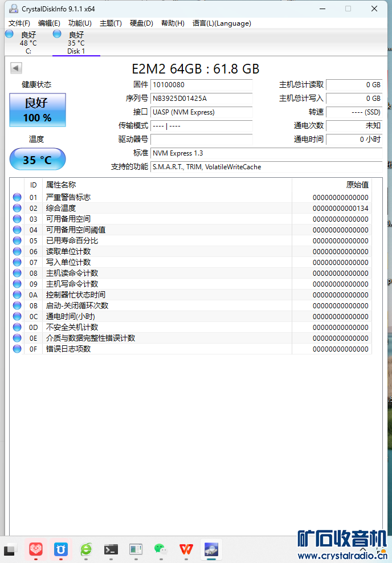Open the red heart app on taskbar
392x563 pixels.
pyautogui.click(x=35, y=549)
